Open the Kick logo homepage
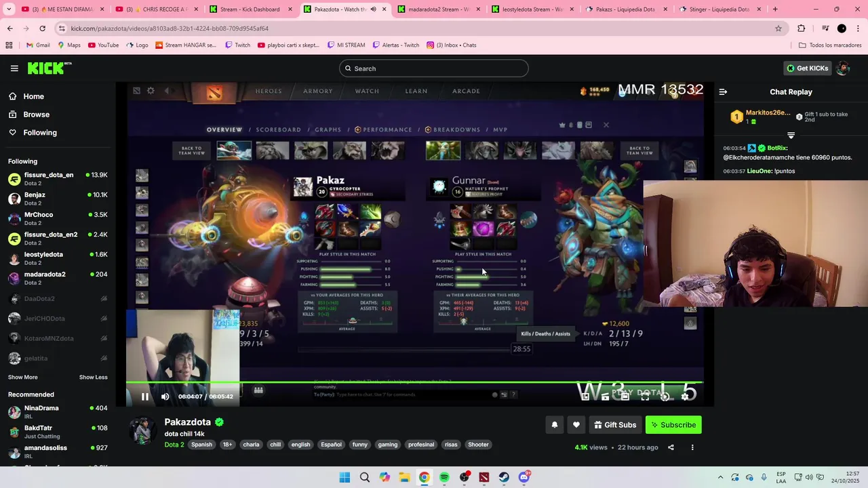The width and height of the screenshot is (868, 488). 50,68
